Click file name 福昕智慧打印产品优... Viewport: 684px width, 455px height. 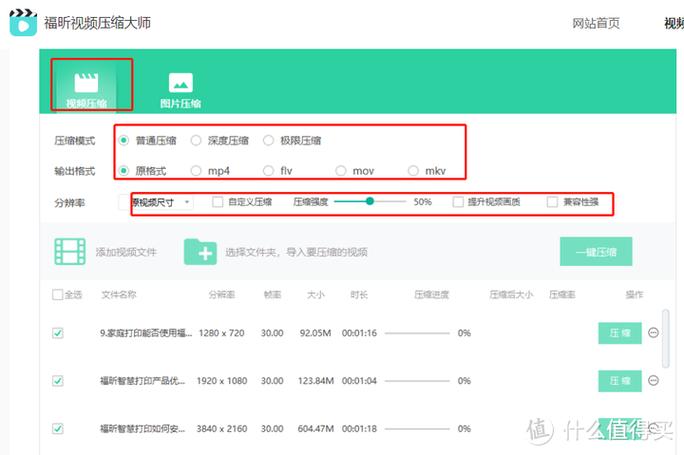(142, 381)
